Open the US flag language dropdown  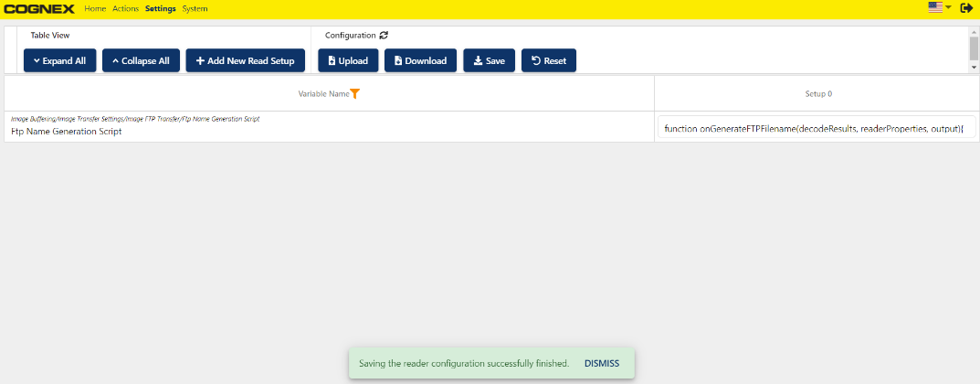tap(940, 7)
